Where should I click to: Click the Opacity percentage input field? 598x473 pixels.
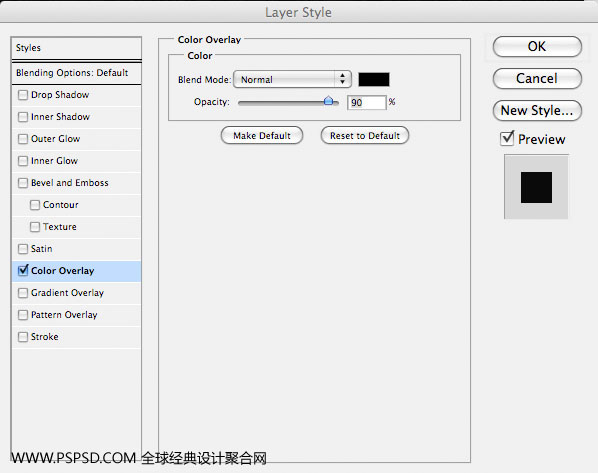[x=367, y=103]
